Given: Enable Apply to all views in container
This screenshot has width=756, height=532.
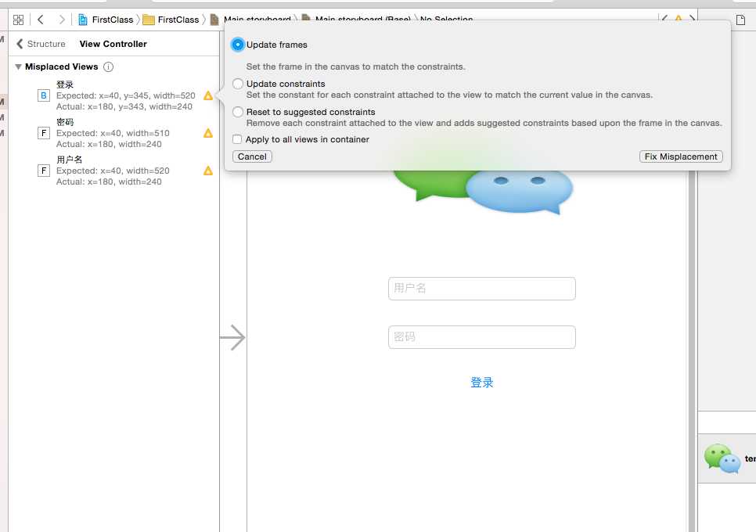Looking at the screenshot, I should pyautogui.click(x=236, y=139).
